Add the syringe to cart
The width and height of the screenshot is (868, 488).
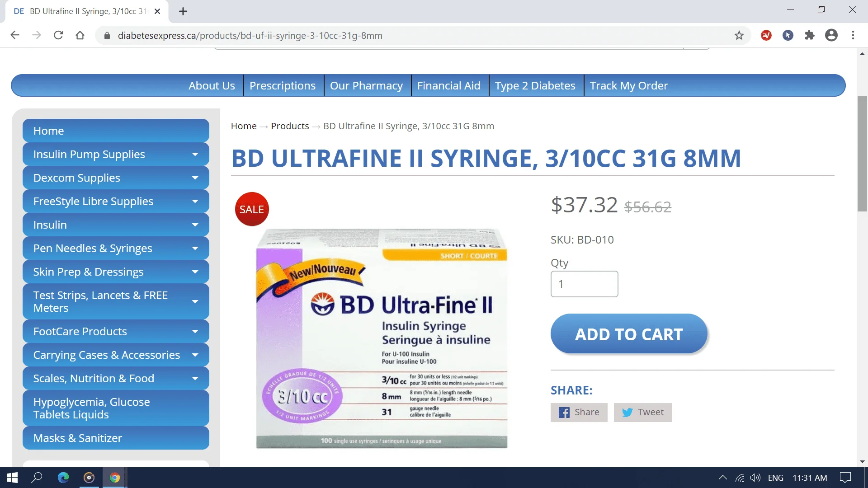click(x=629, y=334)
